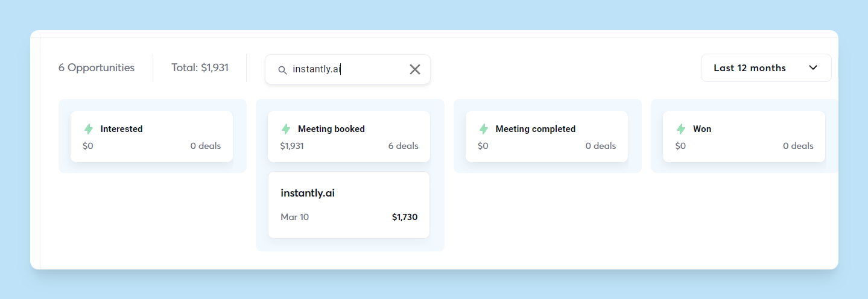Viewport: 868px width, 299px height.
Task: Open the Last 12 months dropdown
Action: point(766,68)
